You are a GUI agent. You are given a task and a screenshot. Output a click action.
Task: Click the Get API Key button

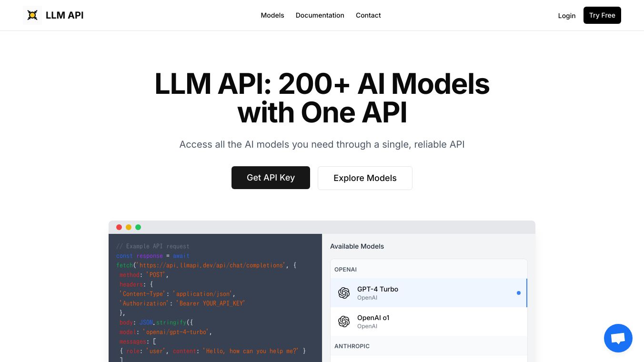[271, 178]
